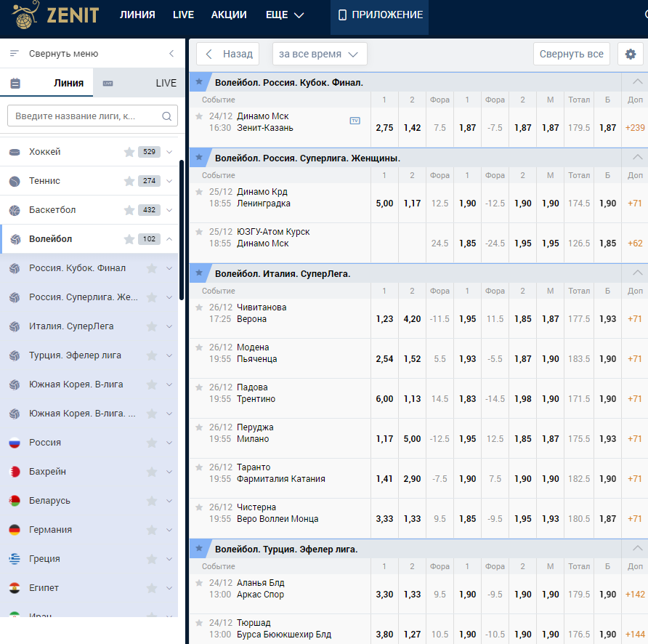Open the ЕЩЕ dropdown menu
648x644 pixels.
(x=284, y=15)
